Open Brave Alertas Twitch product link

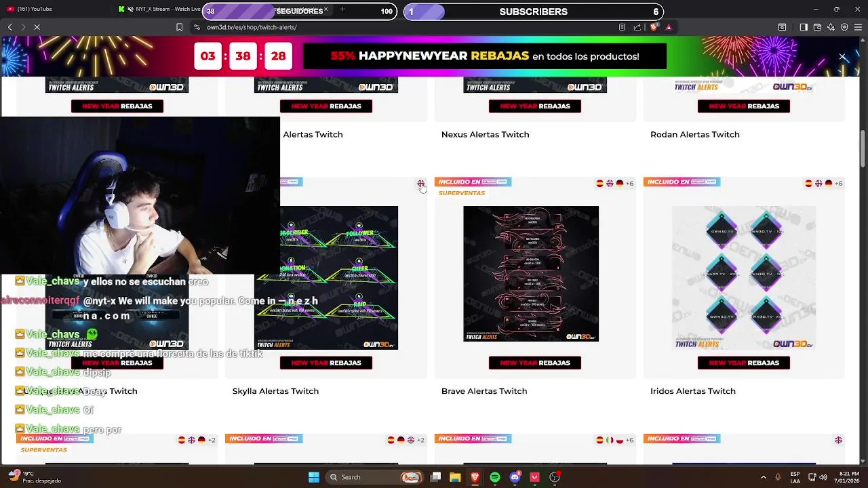point(484,391)
